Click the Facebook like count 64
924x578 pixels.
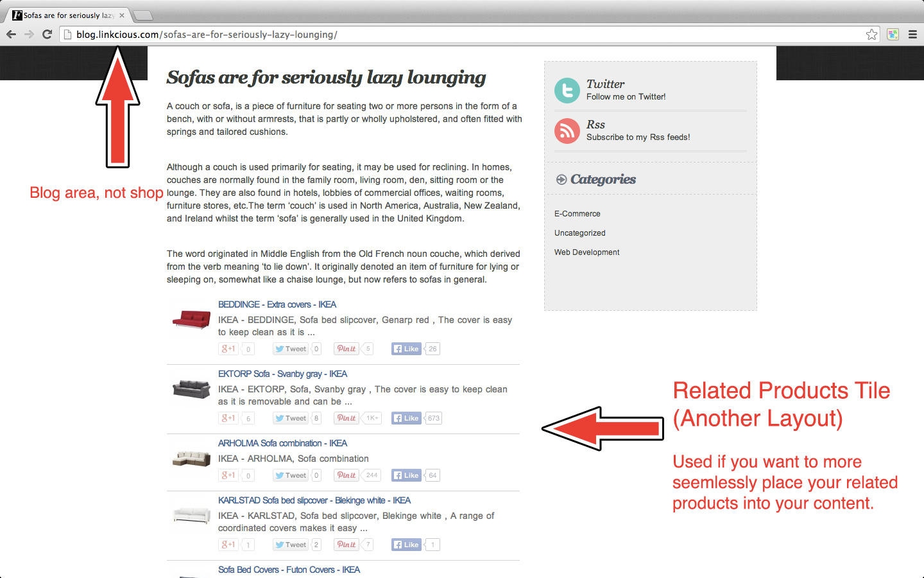point(432,475)
